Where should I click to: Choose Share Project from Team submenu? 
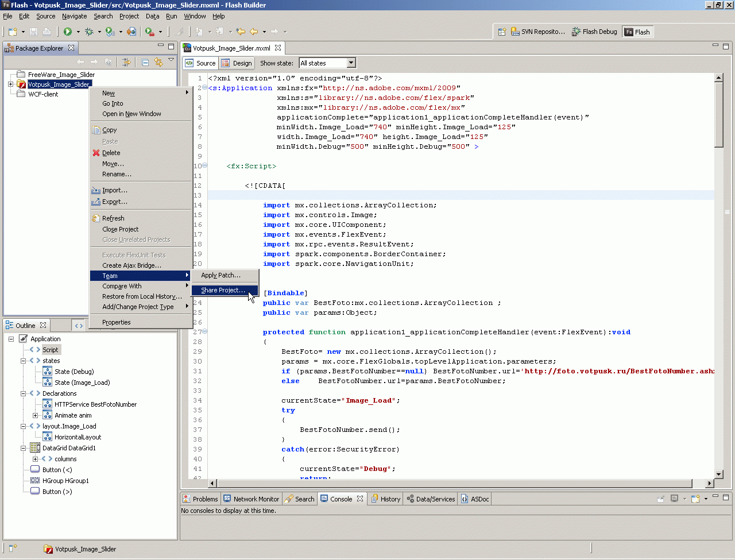pyautogui.click(x=223, y=290)
